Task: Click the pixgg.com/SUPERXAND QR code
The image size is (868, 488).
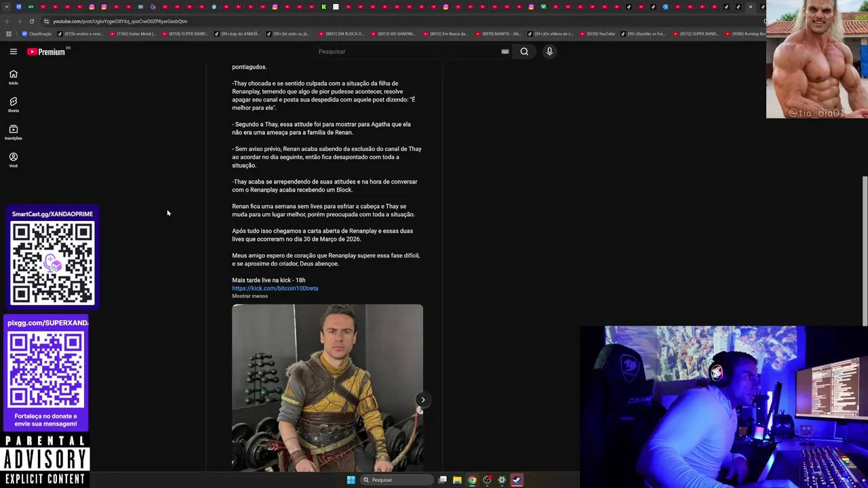Action: [x=46, y=369]
